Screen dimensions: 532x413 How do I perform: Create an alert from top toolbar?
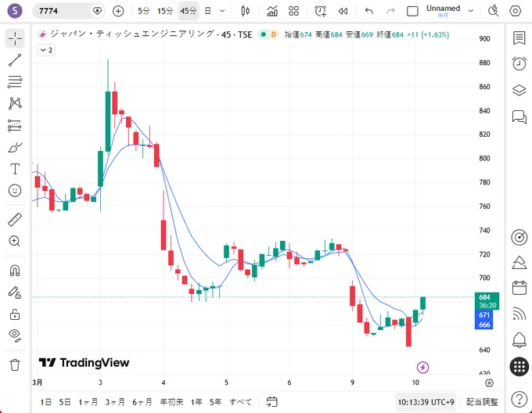click(x=321, y=11)
